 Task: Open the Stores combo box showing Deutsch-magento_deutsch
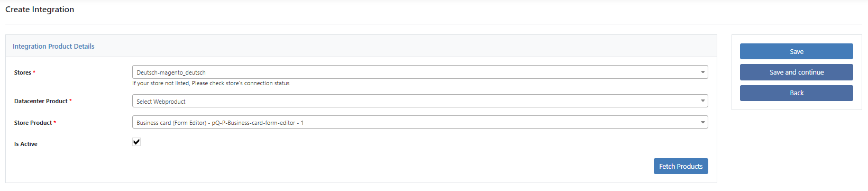point(420,72)
